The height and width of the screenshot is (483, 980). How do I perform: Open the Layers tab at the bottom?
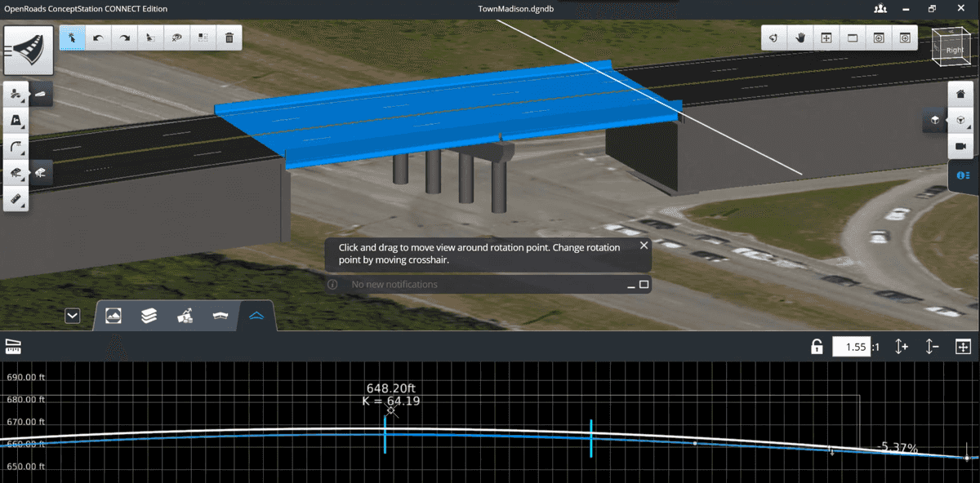(x=149, y=316)
